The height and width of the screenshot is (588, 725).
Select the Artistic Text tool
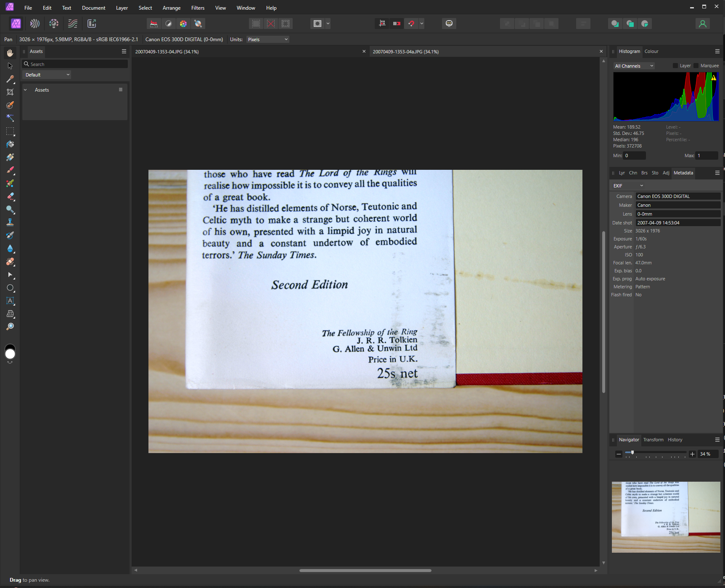[10, 301]
